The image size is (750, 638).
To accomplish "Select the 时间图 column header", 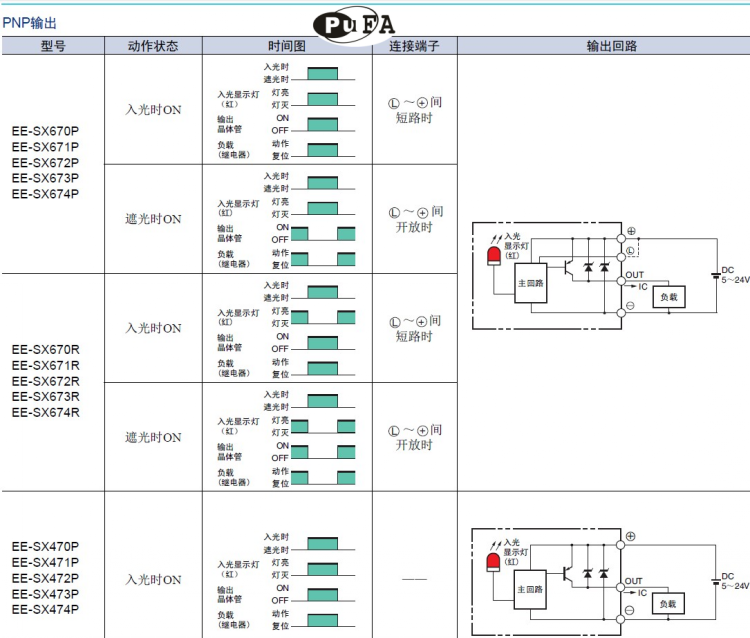I will 287,46.
